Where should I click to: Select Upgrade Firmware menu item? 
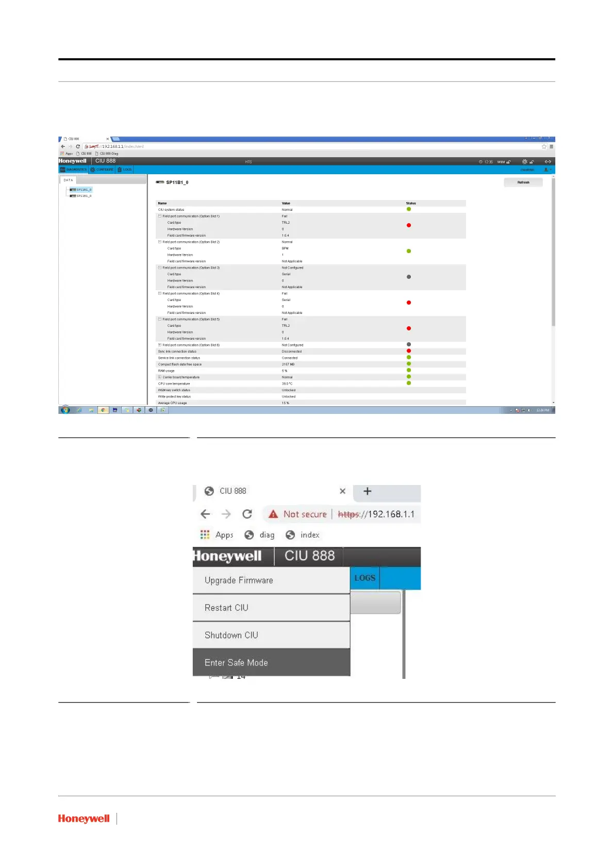(271, 580)
